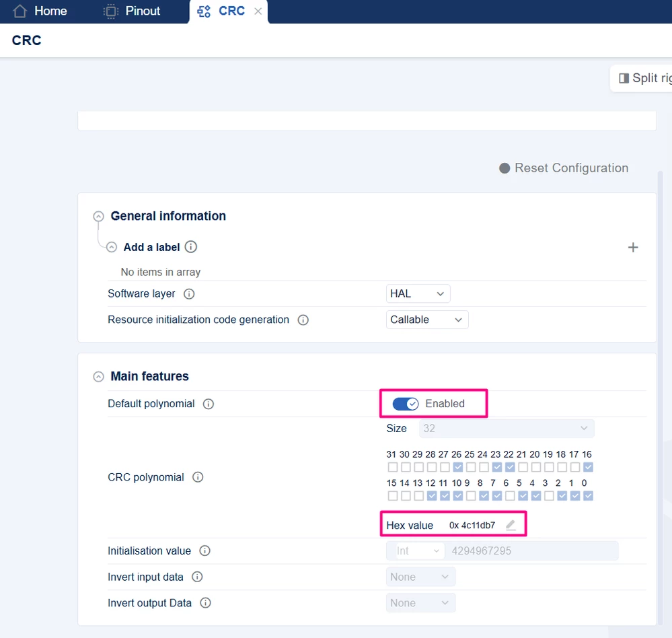Show info for Default polynomial

(209, 404)
